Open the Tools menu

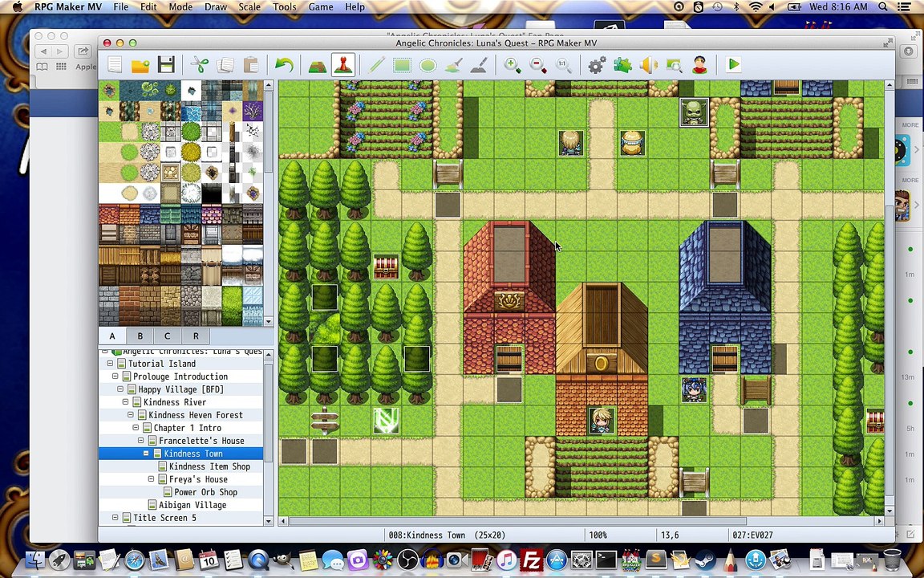tap(285, 7)
